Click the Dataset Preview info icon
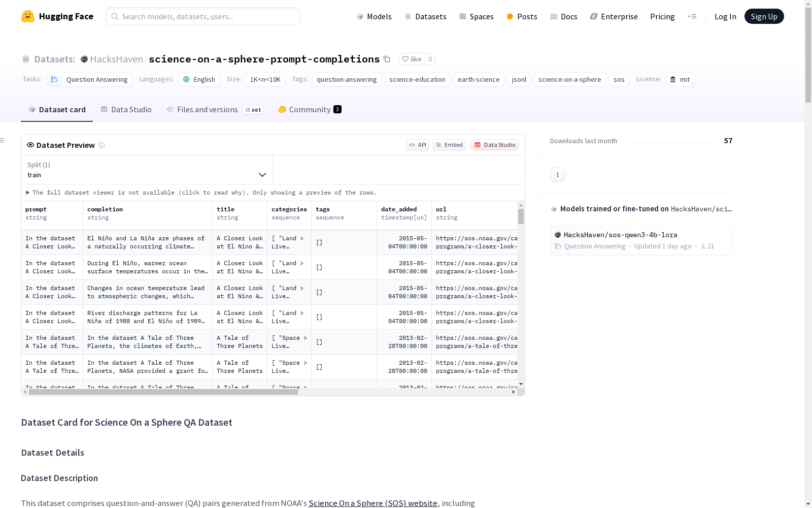The width and height of the screenshot is (812, 508). point(101,145)
